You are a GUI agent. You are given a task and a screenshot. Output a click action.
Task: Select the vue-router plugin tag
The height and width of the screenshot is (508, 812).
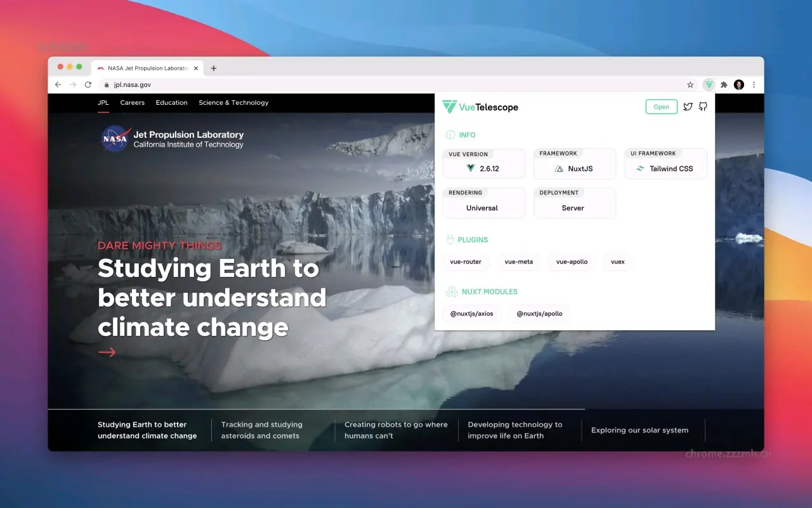(x=466, y=262)
